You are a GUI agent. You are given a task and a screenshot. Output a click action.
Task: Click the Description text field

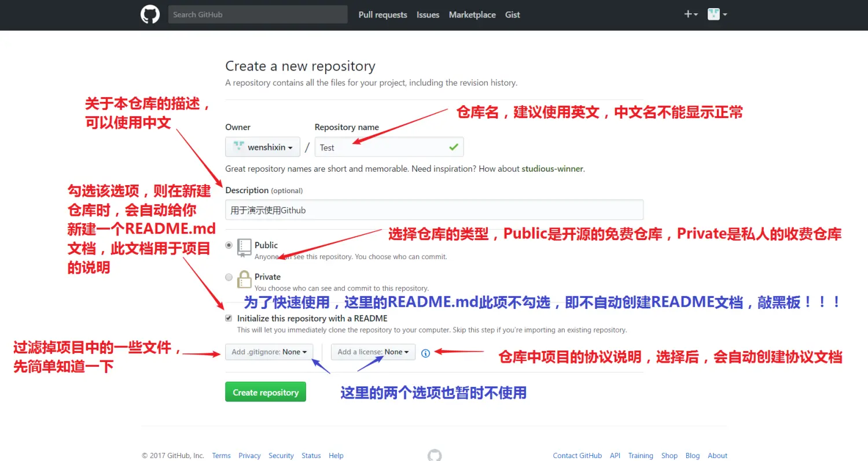click(x=434, y=210)
